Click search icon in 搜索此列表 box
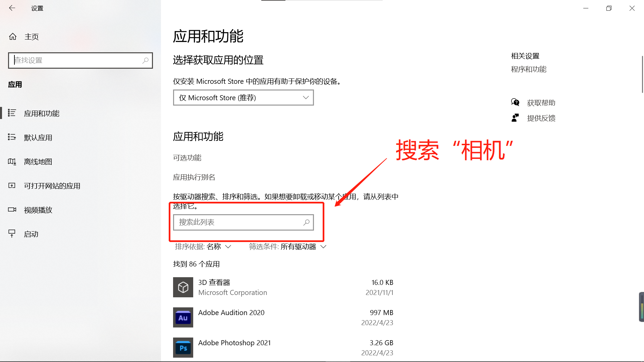The width and height of the screenshot is (644, 362). click(306, 222)
